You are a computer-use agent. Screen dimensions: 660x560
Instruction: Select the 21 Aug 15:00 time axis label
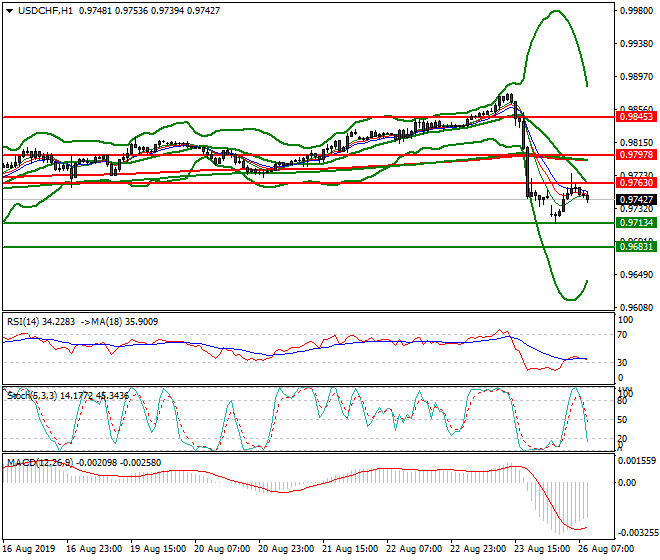[x=350, y=549]
